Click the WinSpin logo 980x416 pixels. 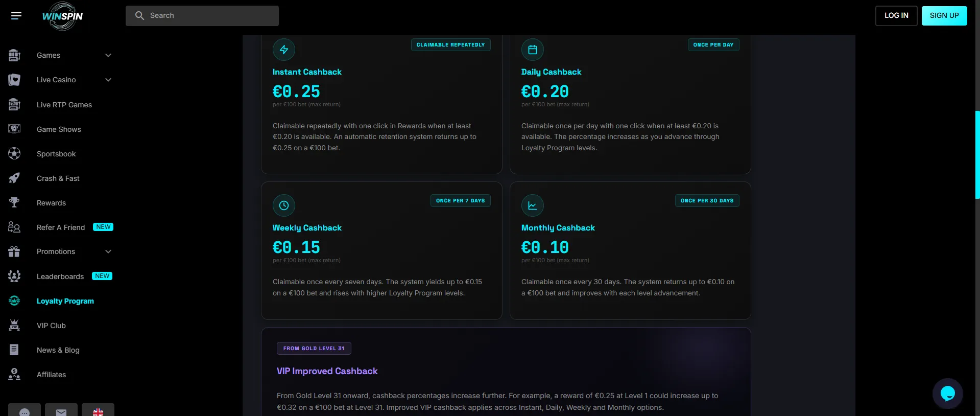pyautogui.click(x=62, y=16)
